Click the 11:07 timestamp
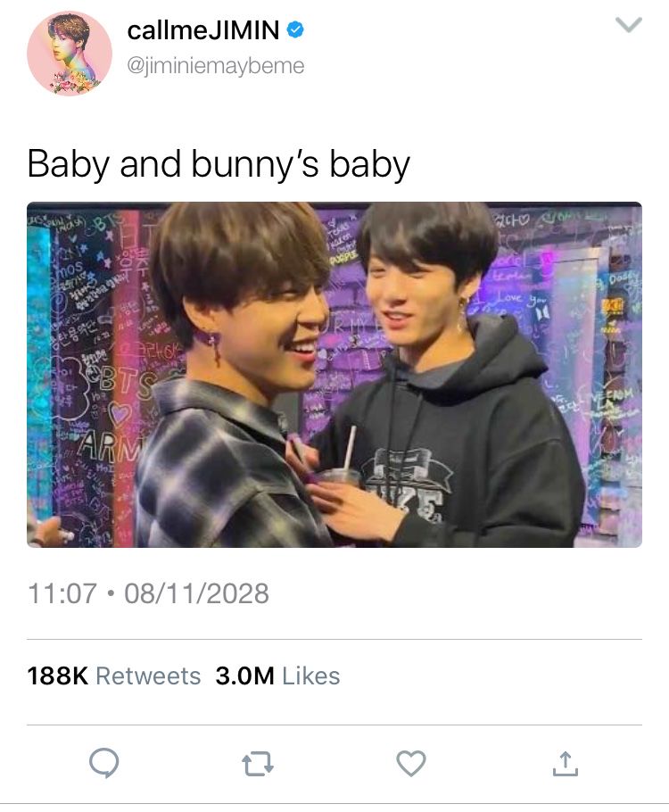 tap(62, 593)
